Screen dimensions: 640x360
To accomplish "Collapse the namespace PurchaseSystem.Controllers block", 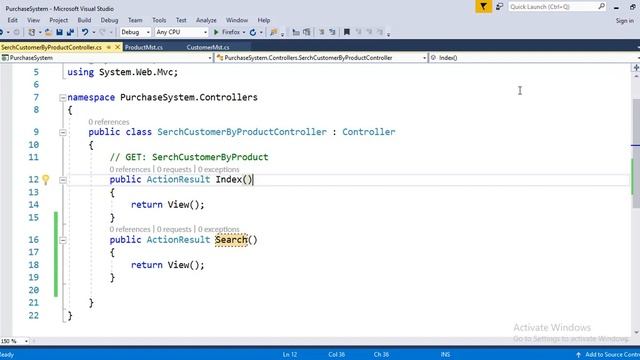I will click(62, 98).
